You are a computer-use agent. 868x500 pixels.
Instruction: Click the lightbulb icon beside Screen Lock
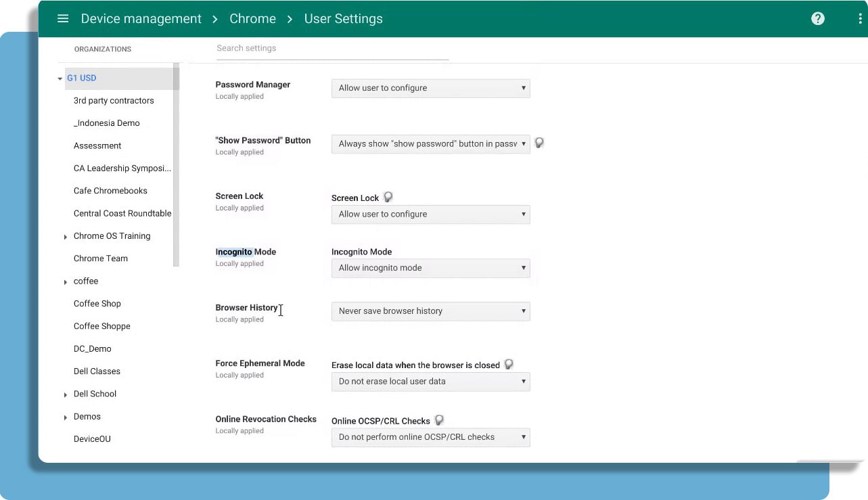click(388, 198)
